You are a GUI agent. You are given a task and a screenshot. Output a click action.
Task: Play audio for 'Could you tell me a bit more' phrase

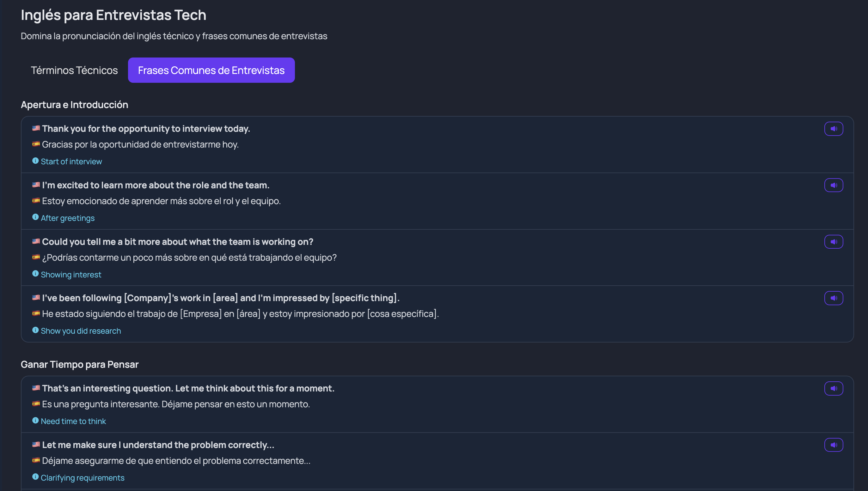click(x=833, y=242)
